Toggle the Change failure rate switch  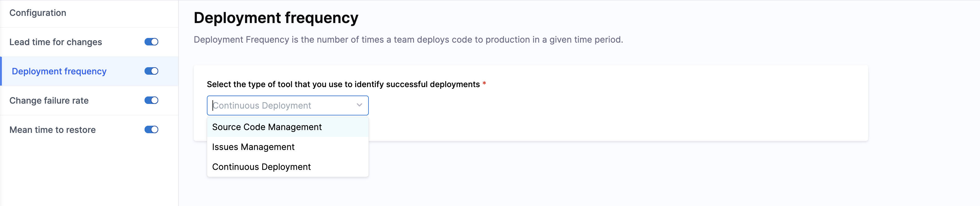pos(151,100)
